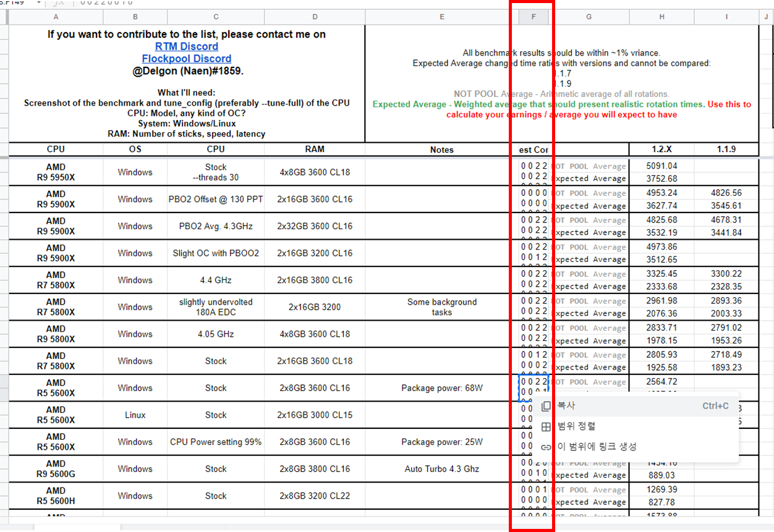Select the '2x16GB 3000 CL15' cell
The image size is (774, 532).
(315, 415)
